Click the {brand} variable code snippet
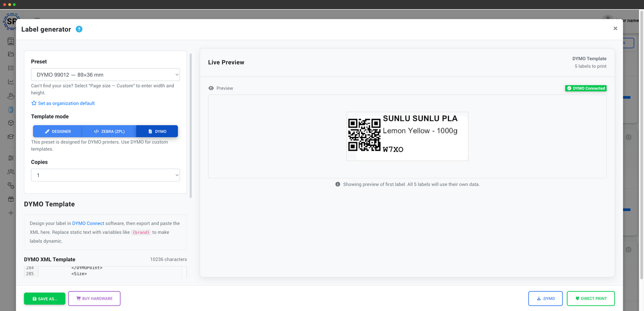Viewport: 644px width, 311px height. pos(141,232)
